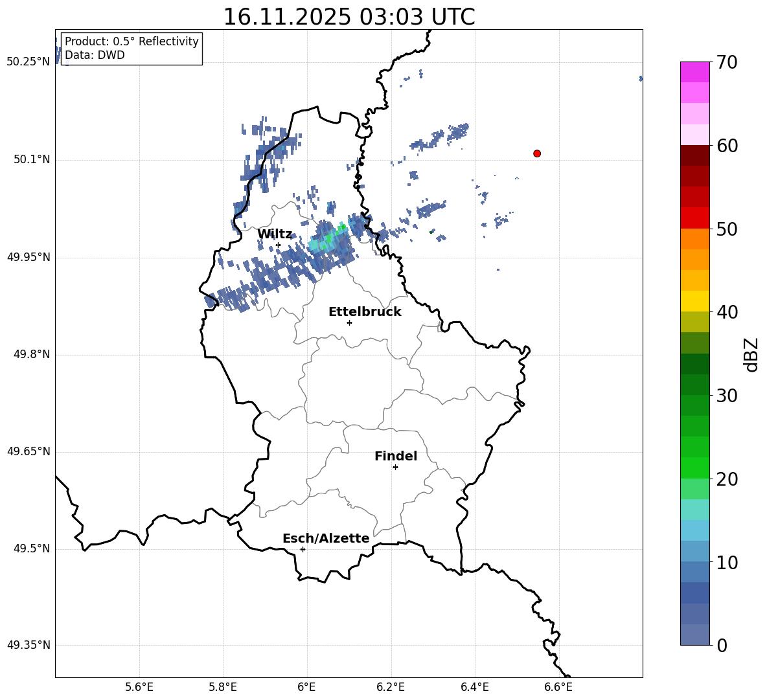Click the 'Data: DWD' source text
The height and width of the screenshot is (700, 767).
[x=95, y=55]
